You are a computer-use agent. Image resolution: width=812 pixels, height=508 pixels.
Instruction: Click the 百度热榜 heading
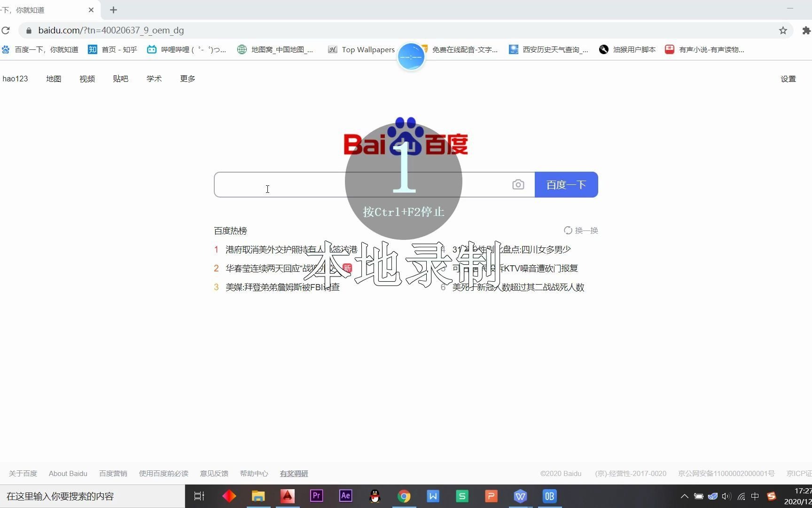[230, 230]
